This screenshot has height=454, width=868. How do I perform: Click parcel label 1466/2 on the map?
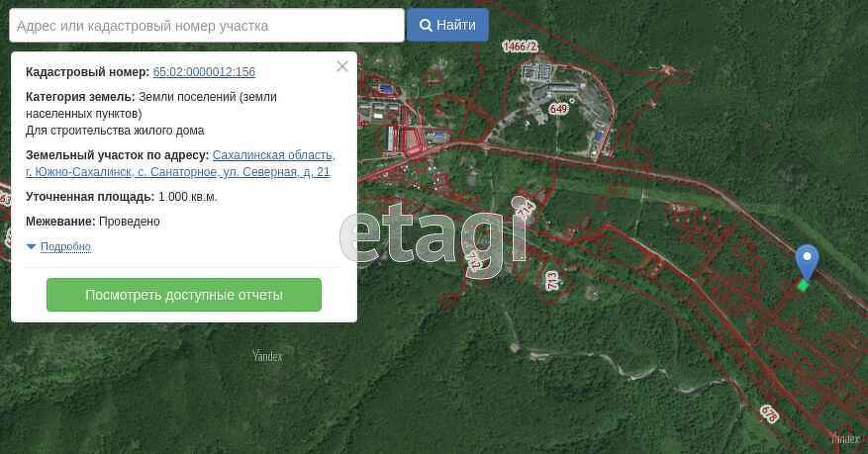[520, 46]
